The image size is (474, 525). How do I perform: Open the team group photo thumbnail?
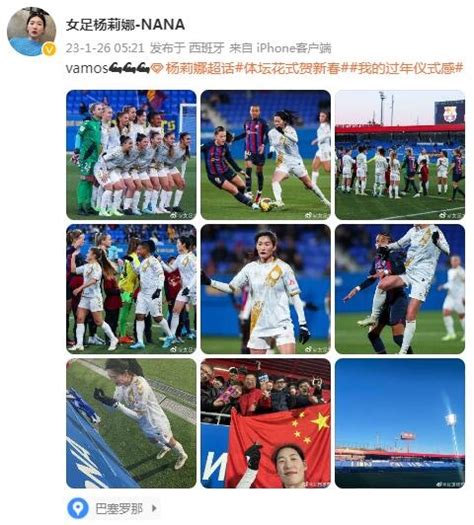pos(131,155)
